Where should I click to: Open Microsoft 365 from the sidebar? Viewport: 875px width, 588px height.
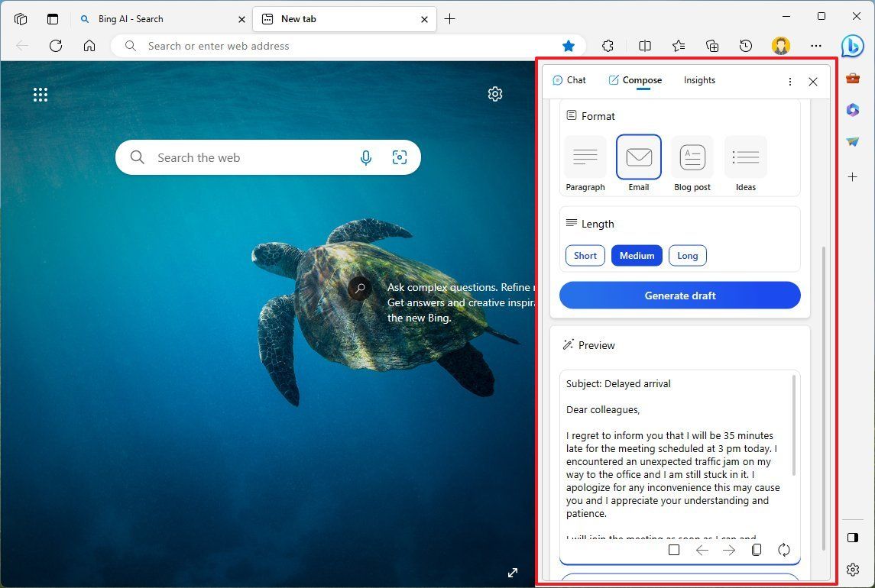pos(852,110)
